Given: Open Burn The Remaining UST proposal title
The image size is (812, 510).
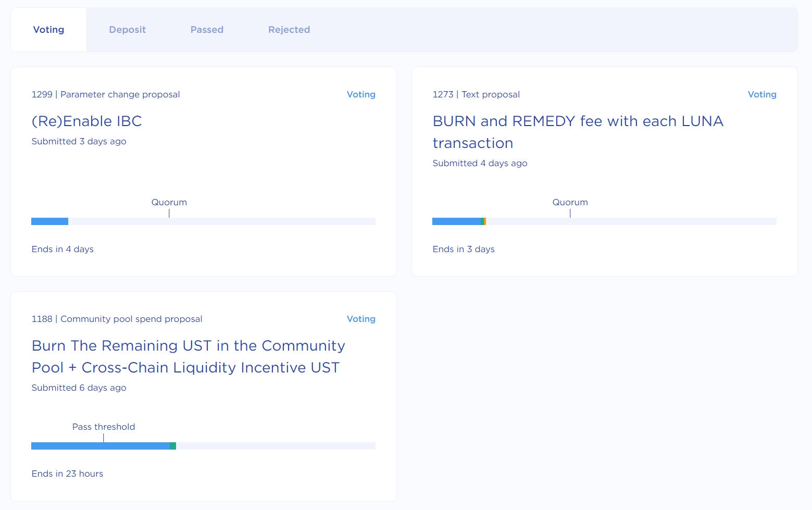Looking at the screenshot, I should coord(189,356).
